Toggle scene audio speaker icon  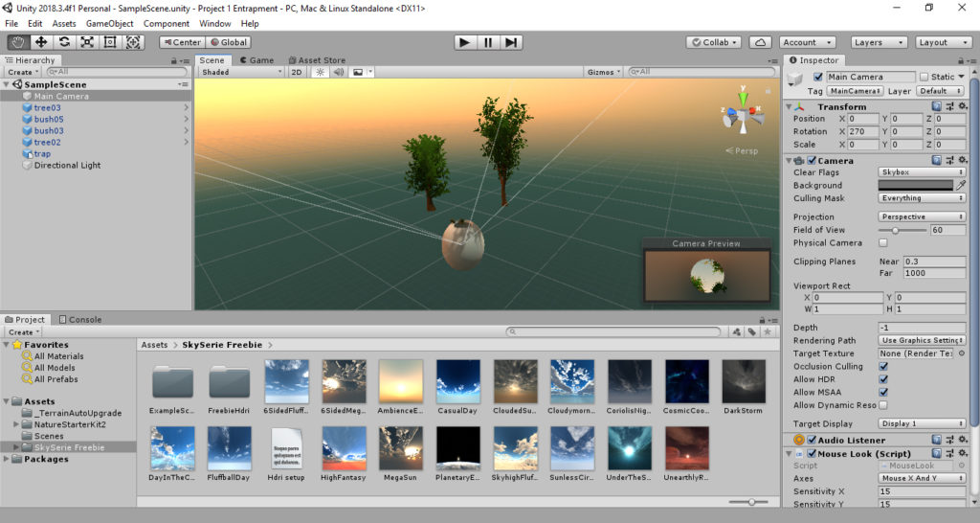click(x=338, y=72)
